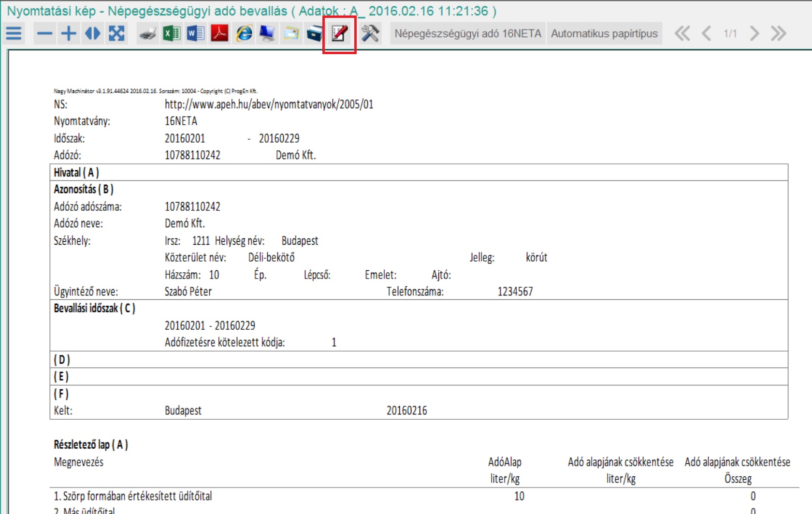
Task: Select AdóAlap value 10 in Szörp row
Action: point(520,496)
